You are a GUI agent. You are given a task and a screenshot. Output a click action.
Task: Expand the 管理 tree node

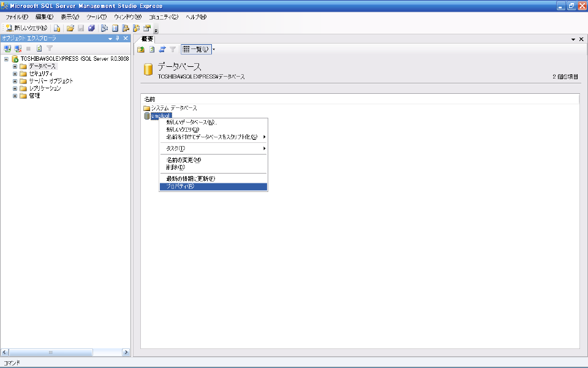click(x=15, y=96)
